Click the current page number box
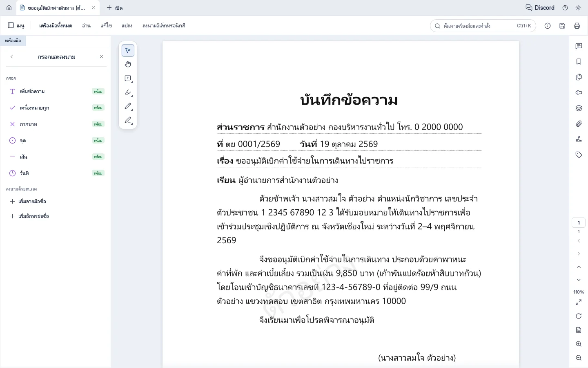 tap(579, 223)
